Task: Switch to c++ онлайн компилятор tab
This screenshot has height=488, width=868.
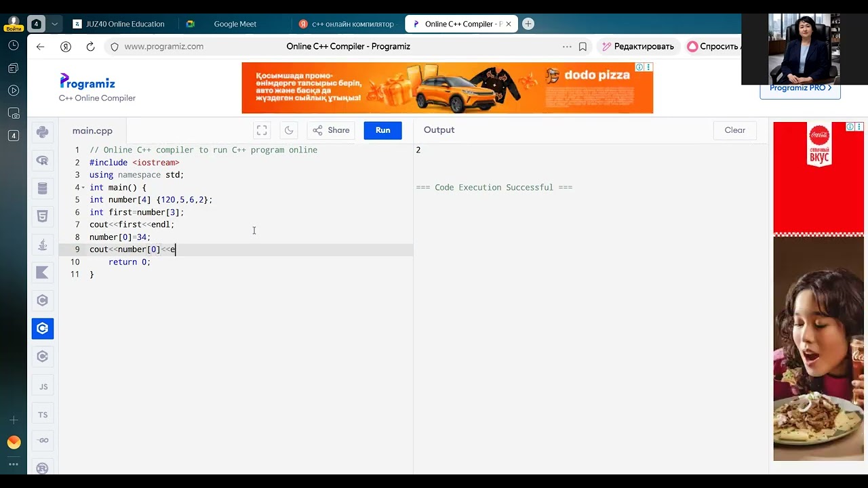Action: 348,24
